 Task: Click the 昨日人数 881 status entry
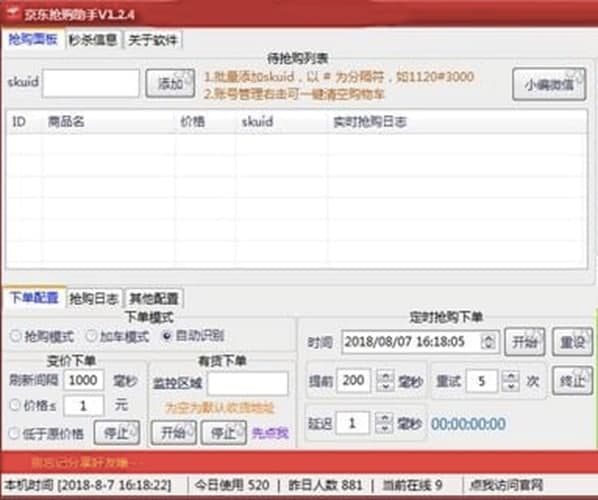325,485
